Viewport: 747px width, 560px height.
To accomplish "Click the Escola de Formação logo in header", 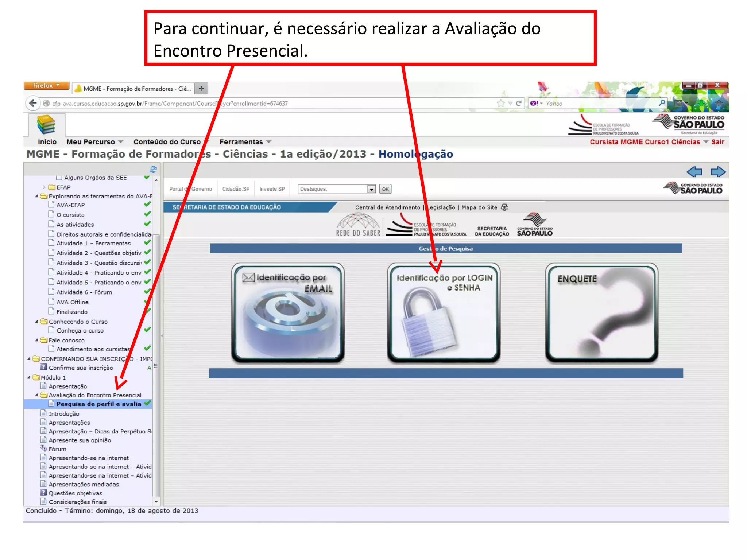I will pos(604,125).
